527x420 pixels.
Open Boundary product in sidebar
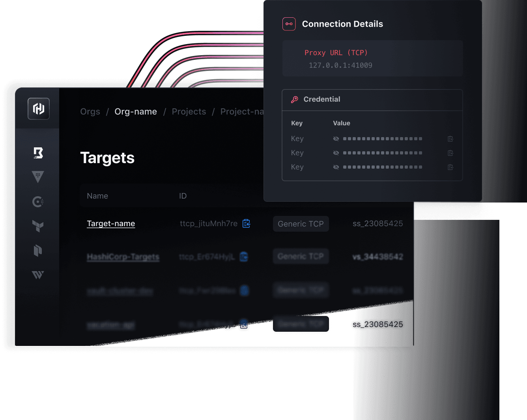coord(38,153)
